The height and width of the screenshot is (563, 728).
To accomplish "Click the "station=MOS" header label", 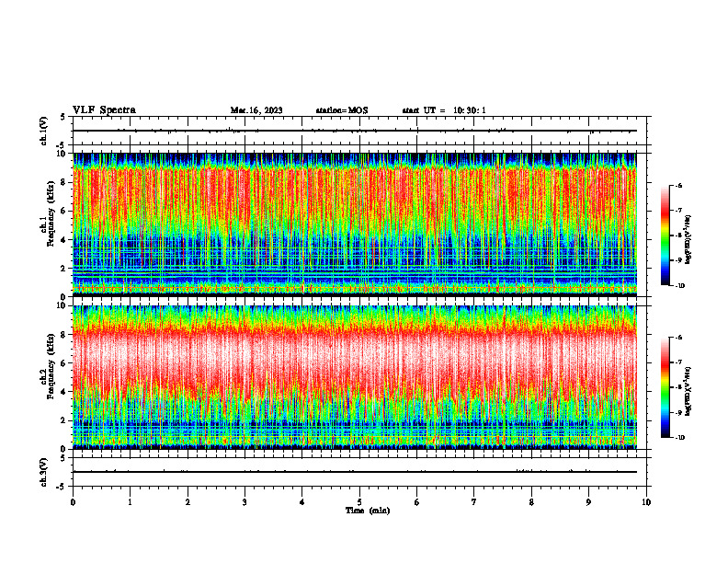I will [342, 110].
